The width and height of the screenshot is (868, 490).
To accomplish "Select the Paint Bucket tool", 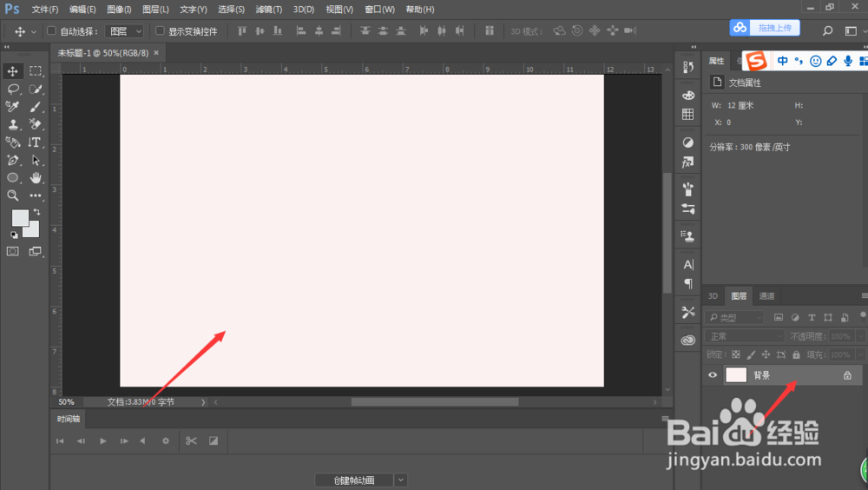I will coord(13,142).
